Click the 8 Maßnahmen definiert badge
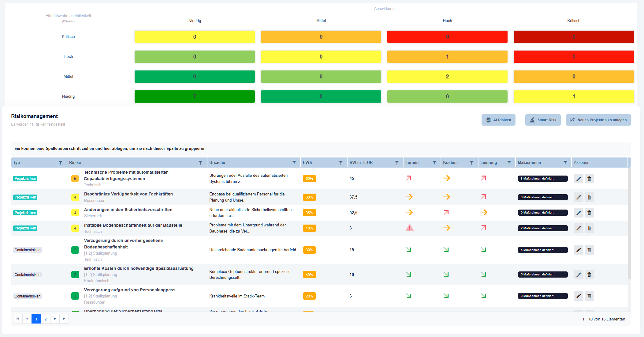This screenshot has width=644, height=337. coord(542,179)
